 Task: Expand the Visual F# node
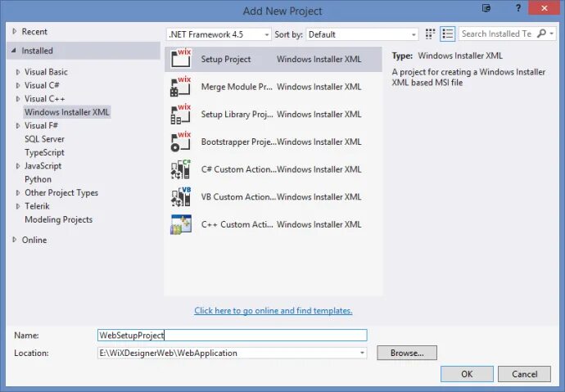click(x=18, y=126)
